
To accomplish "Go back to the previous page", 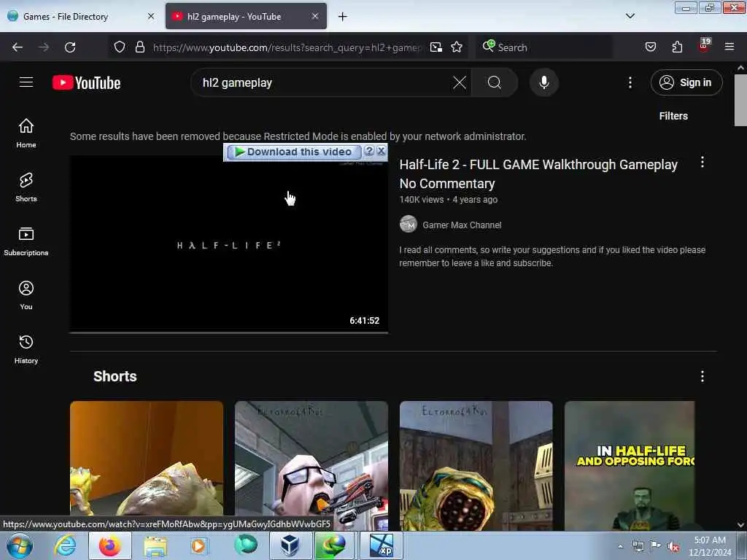I will click(x=18, y=47).
